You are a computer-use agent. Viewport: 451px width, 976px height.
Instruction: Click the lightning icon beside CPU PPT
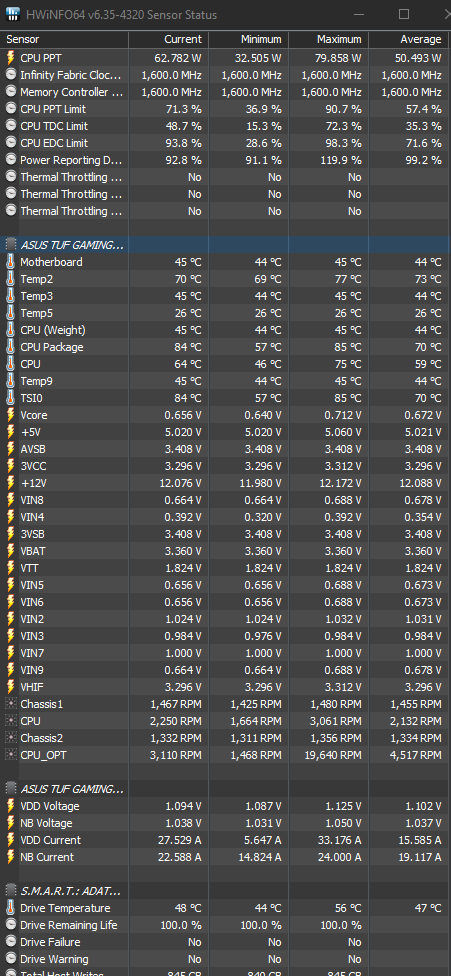coord(11,58)
